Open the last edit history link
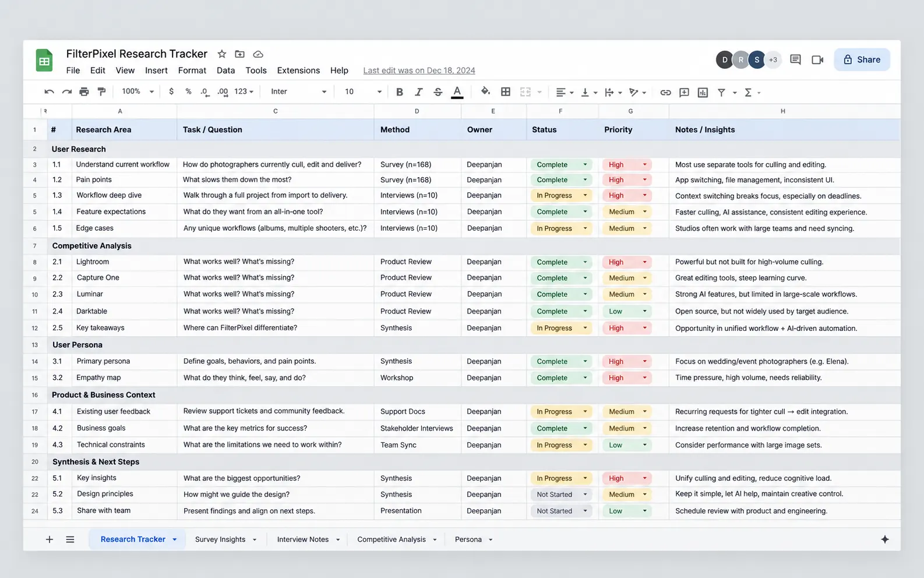 coord(419,71)
